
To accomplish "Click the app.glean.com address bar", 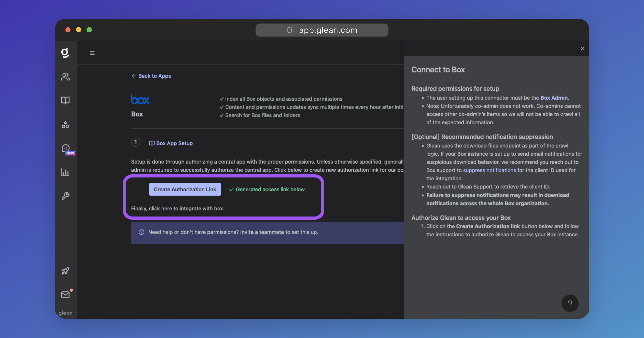I will pyautogui.click(x=322, y=30).
